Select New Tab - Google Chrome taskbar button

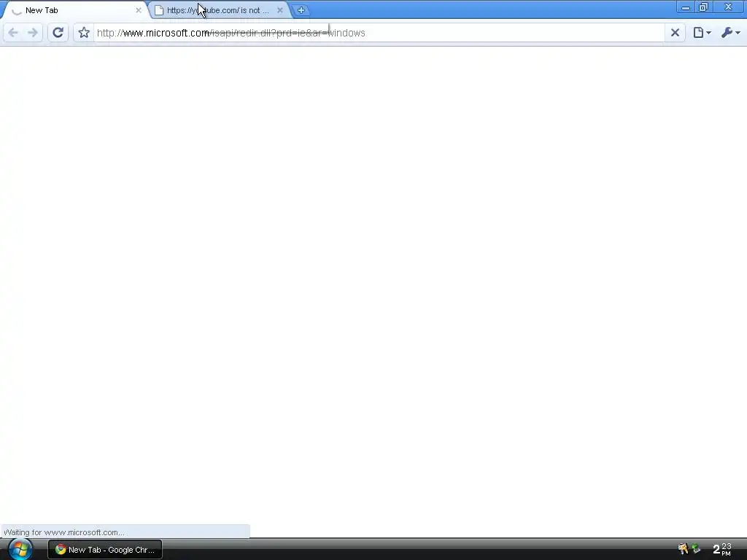click(x=105, y=550)
